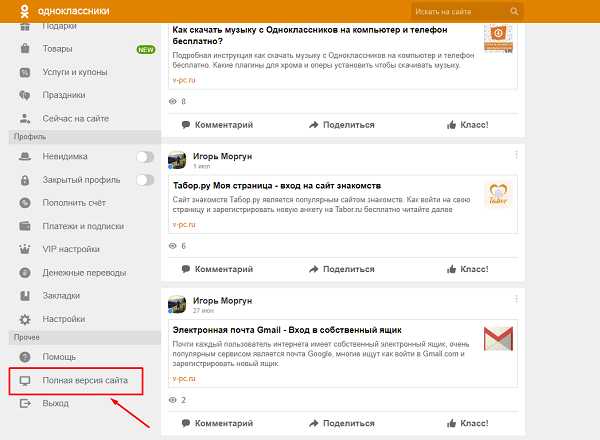600x440 pixels.
Task: Click the Odnoklassniki logo icon
Action: coord(24,11)
